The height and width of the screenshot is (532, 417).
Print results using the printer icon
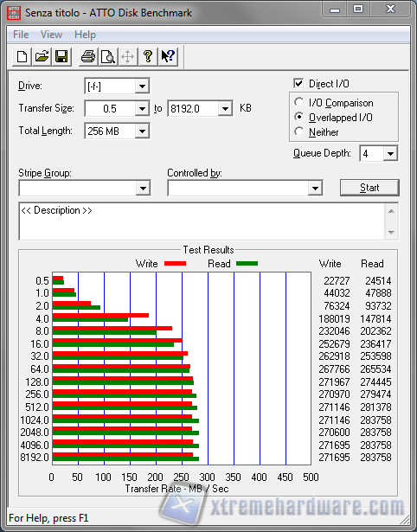[x=88, y=56]
